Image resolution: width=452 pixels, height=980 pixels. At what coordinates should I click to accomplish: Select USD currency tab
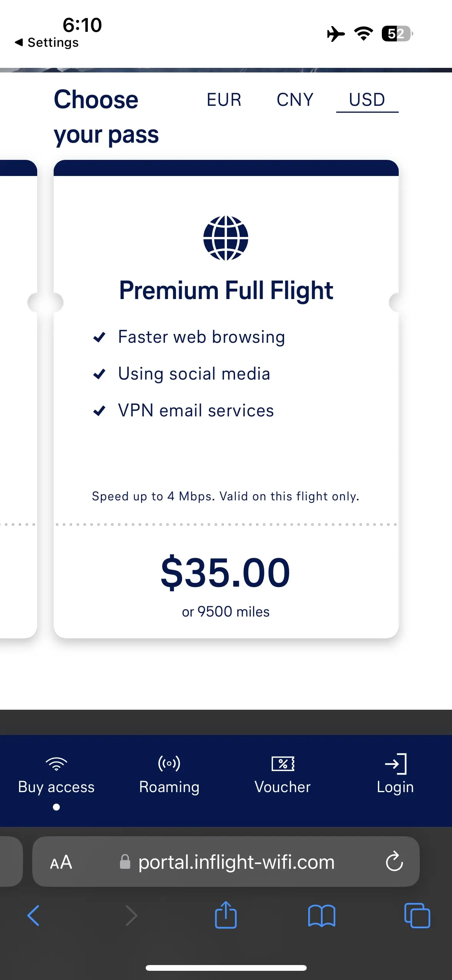367,100
